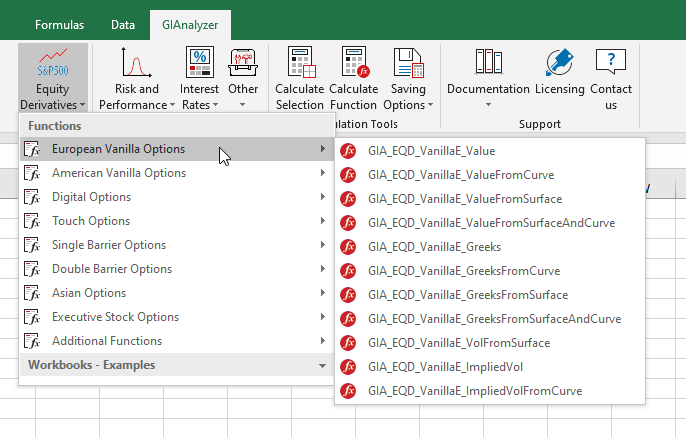Expand Workbooks - Examples dropdown arrow
This screenshot has height=437, width=686.
click(322, 366)
